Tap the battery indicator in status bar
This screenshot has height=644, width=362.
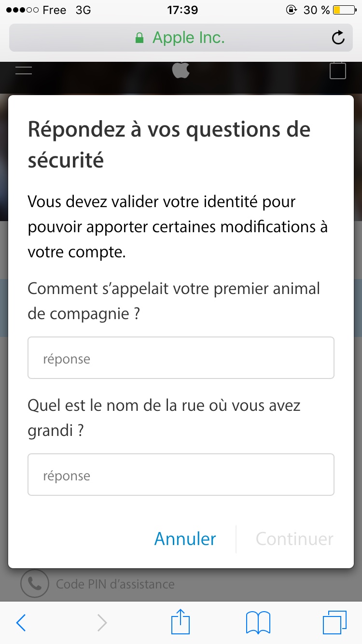click(x=345, y=10)
